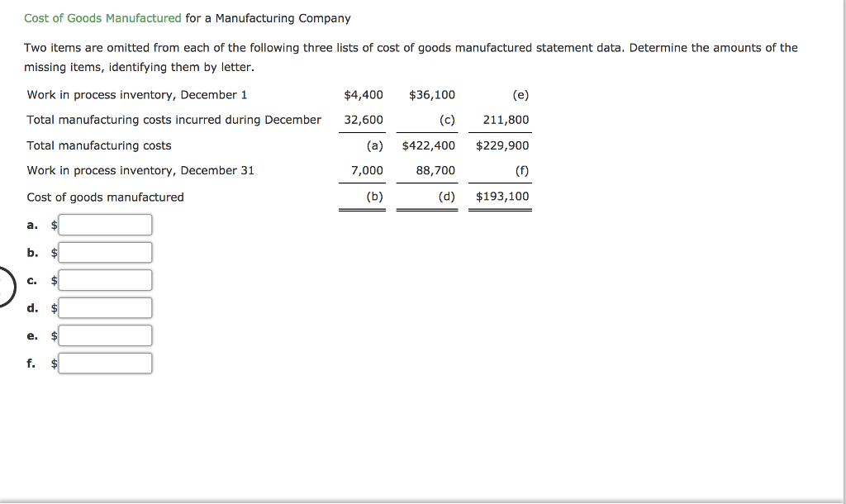The width and height of the screenshot is (846, 504).
Task: Select the input field labeled b
Action: (105, 252)
